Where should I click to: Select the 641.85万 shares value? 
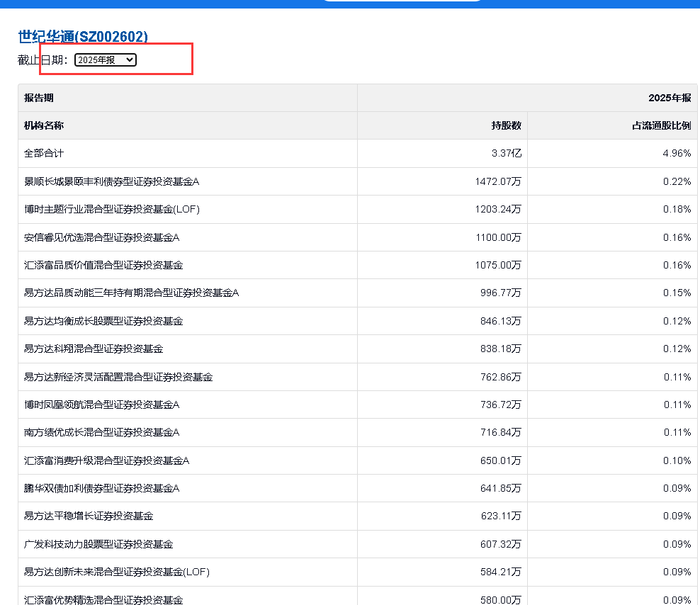pos(501,488)
